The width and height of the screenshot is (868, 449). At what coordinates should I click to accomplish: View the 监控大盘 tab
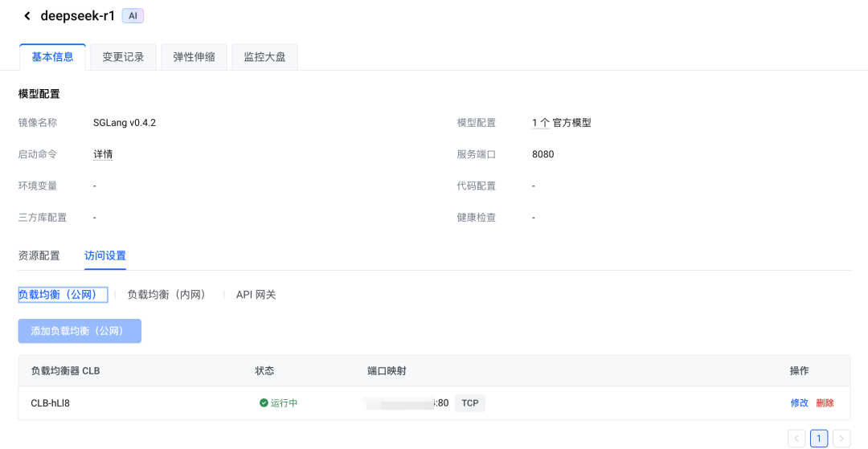coord(264,57)
